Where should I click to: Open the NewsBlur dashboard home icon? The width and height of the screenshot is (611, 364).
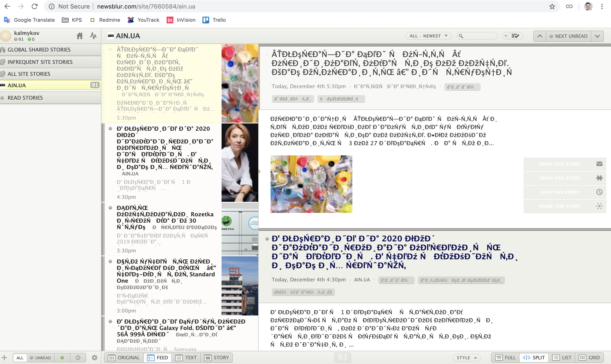point(79,36)
